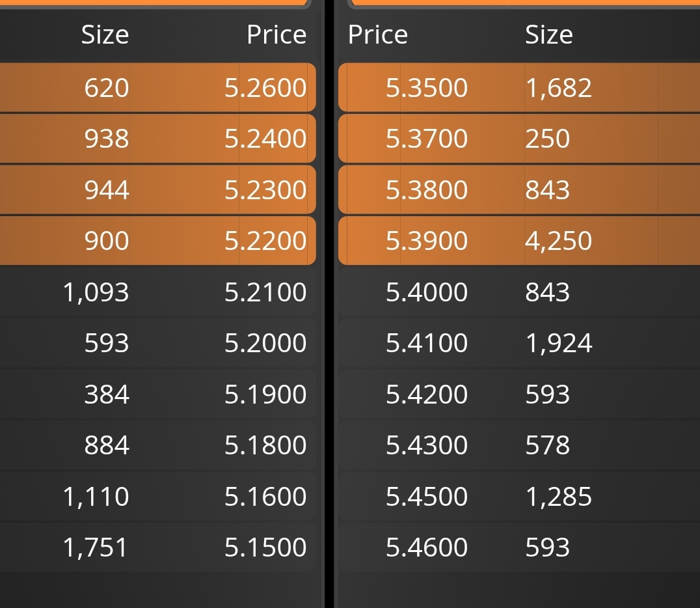Image resolution: width=700 pixels, height=608 pixels.
Task: Select bid size 938 at 5.2400
Action: tap(107, 139)
